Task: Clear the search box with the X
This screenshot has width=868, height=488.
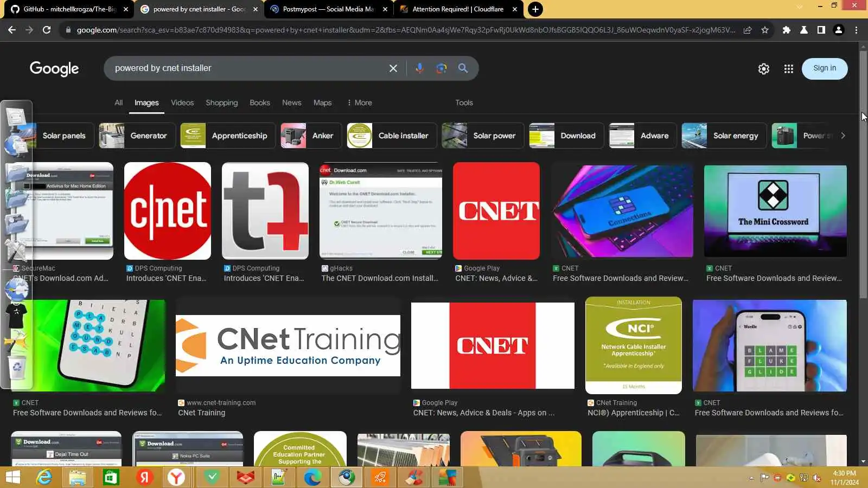Action: [x=393, y=68]
